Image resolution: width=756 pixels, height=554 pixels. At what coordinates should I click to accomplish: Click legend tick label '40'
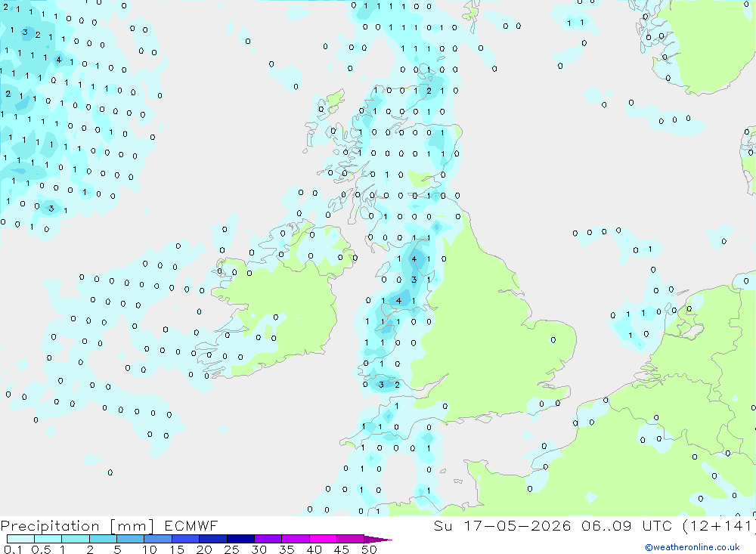coord(314,549)
